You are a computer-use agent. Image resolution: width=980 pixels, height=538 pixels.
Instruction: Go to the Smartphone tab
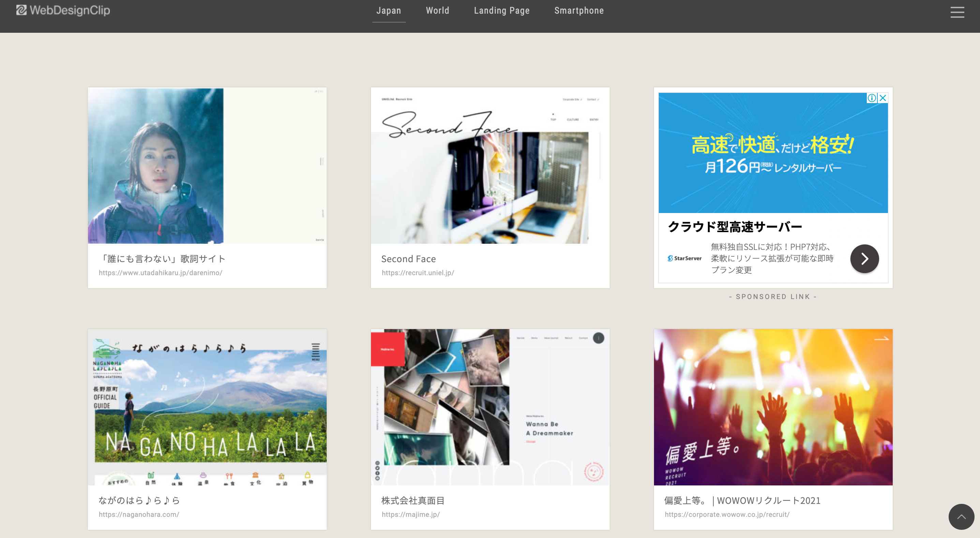[579, 11]
